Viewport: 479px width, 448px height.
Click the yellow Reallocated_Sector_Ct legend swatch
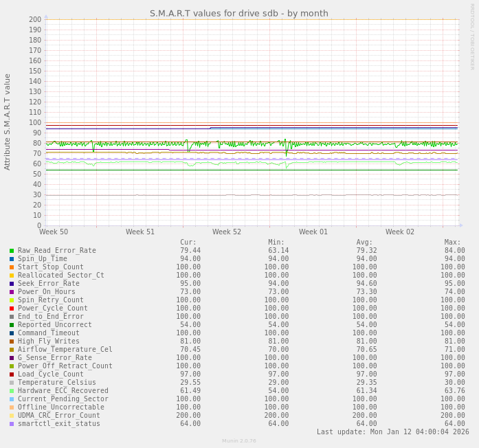coord(12,276)
